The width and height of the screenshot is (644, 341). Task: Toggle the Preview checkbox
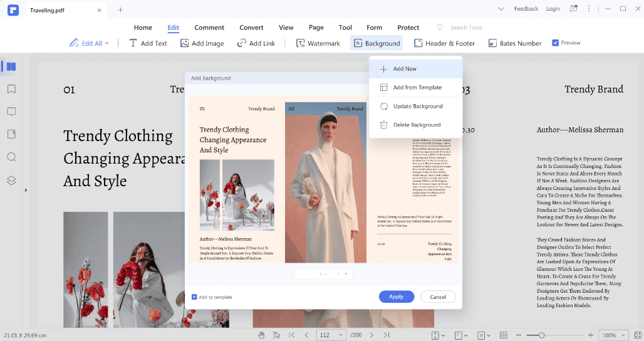point(555,43)
